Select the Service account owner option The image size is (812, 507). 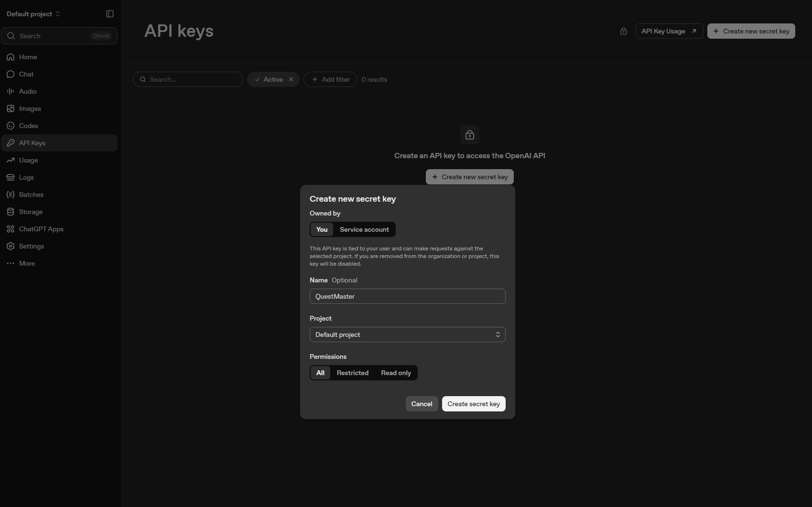click(364, 229)
